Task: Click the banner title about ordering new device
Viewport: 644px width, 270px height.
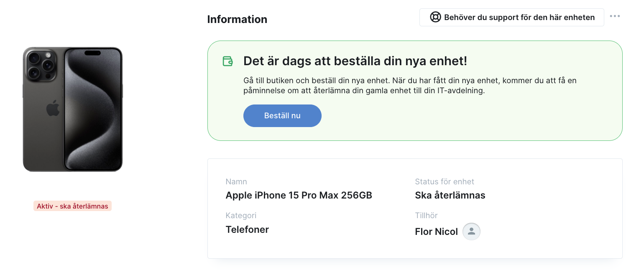Action: 355,61
